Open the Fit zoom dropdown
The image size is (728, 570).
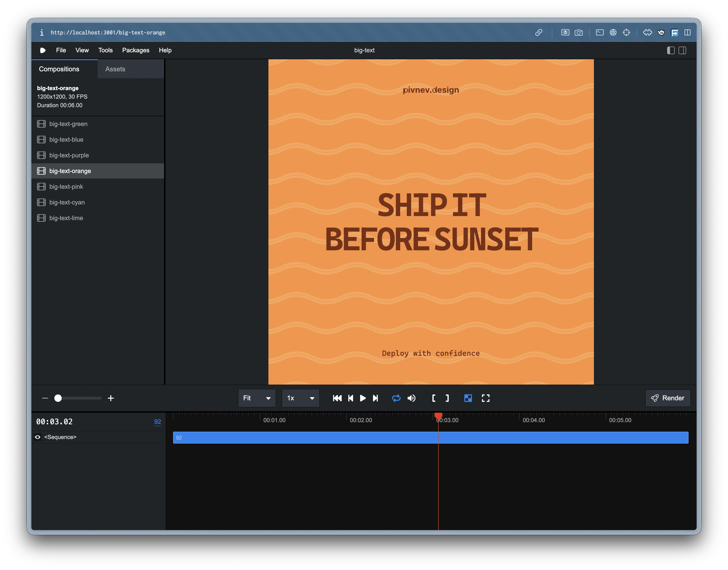point(256,398)
